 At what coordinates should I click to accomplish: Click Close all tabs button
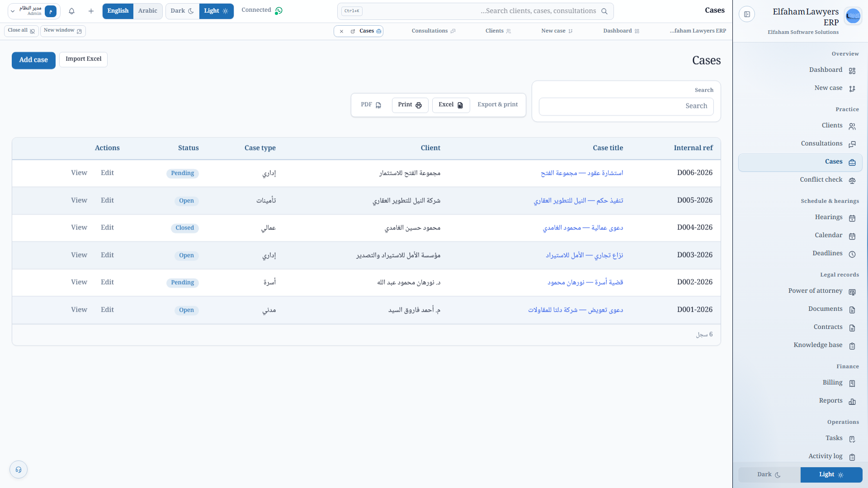point(21,31)
